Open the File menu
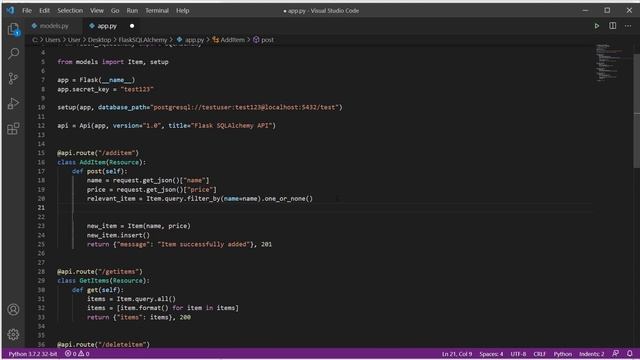Image resolution: width=640 pixels, height=360 pixels. pyautogui.click(x=27, y=11)
